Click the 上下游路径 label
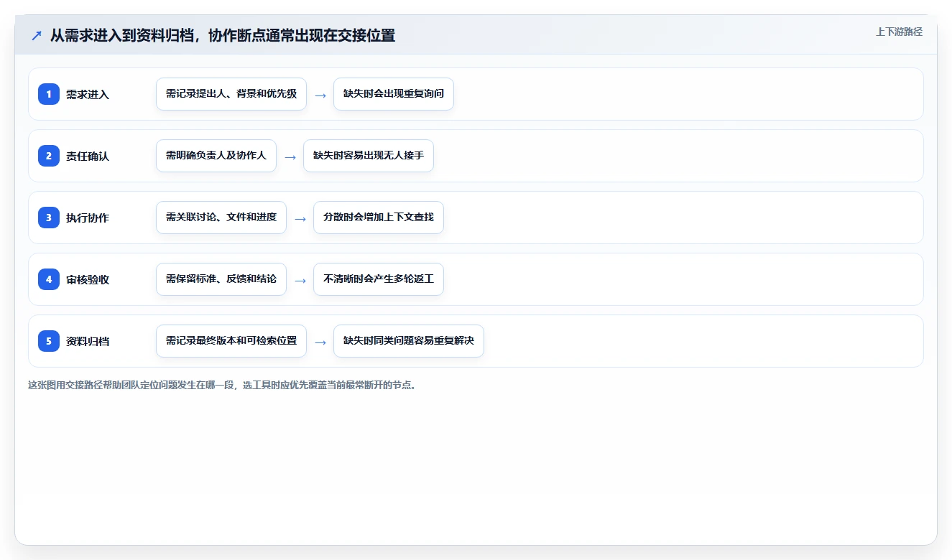952x560 pixels. 899,32
